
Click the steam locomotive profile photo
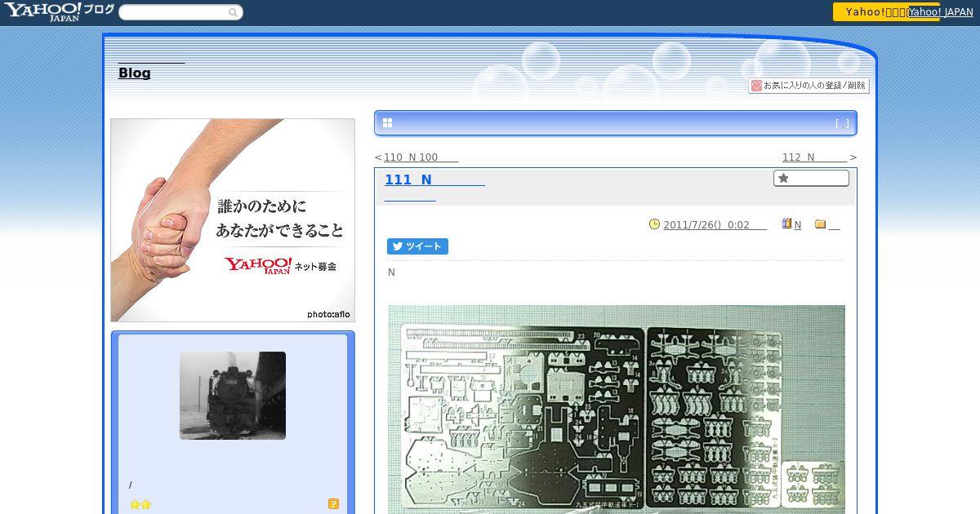[233, 396]
